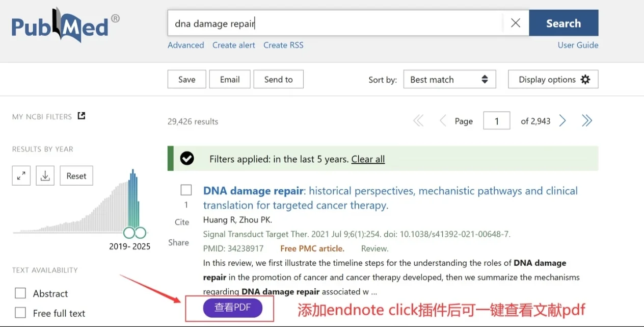Select the checkbox for result 1
The width and height of the screenshot is (644, 327).
pos(186,189)
